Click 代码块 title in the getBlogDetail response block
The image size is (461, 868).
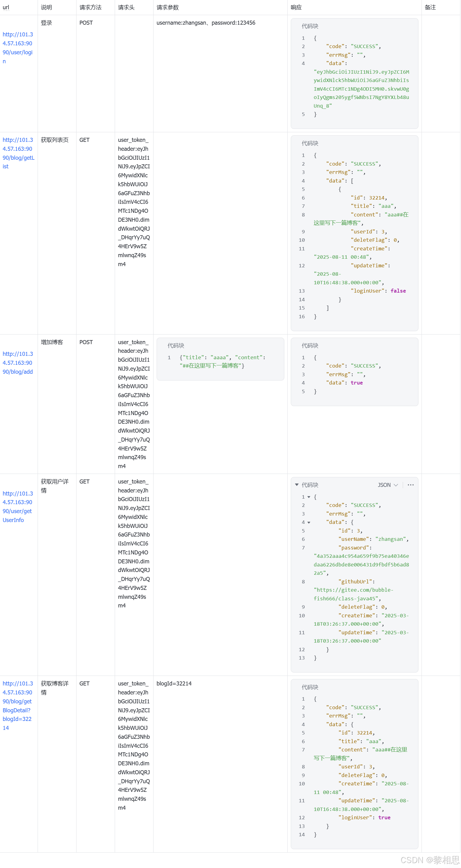coord(310,687)
